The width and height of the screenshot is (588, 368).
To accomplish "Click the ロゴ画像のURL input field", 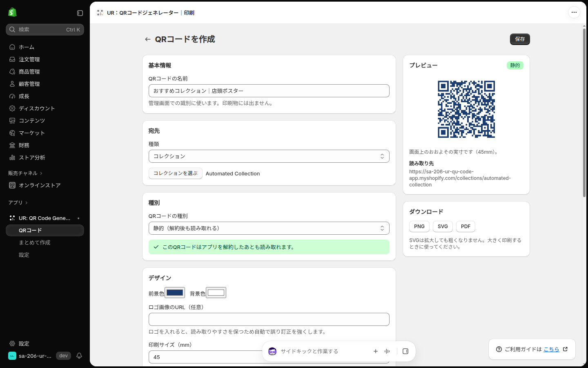I will tap(269, 319).
